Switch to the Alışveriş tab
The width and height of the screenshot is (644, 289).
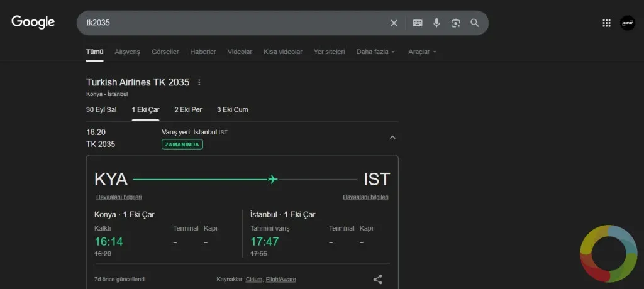coord(127,52)
